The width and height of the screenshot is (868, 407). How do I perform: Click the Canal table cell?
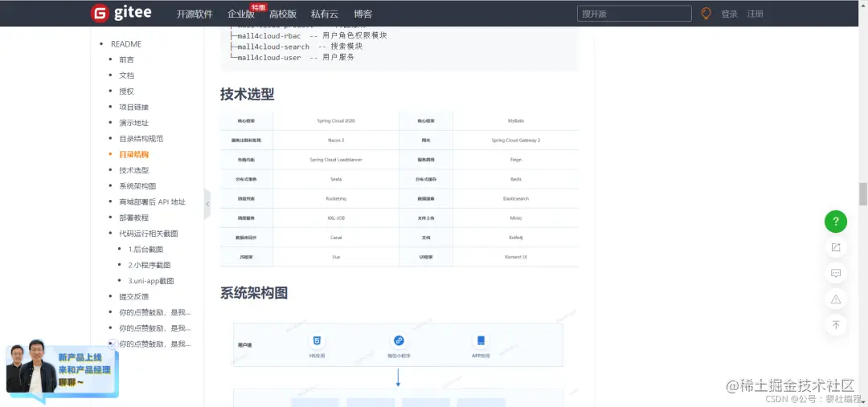coord(336,238)
